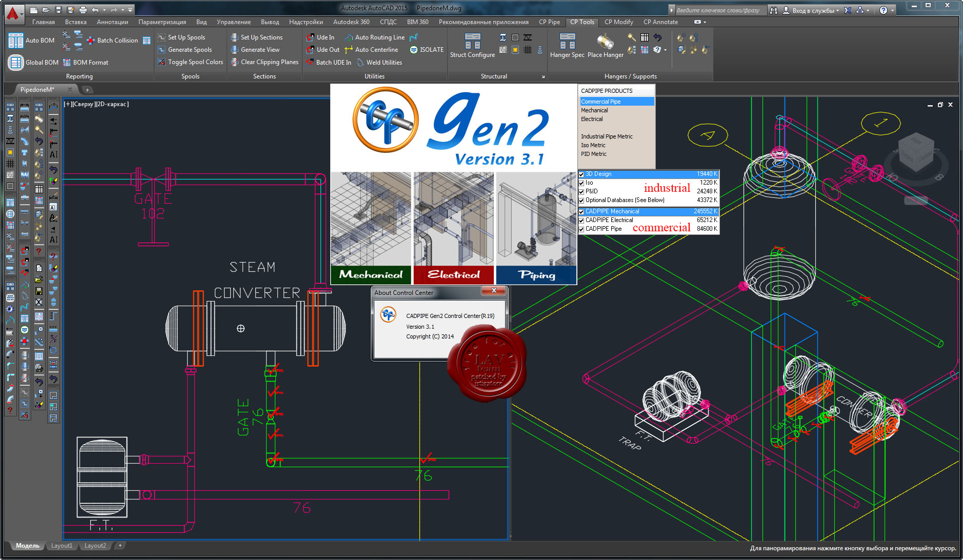Click the Set Up Spools tool

tap(182, 37)
